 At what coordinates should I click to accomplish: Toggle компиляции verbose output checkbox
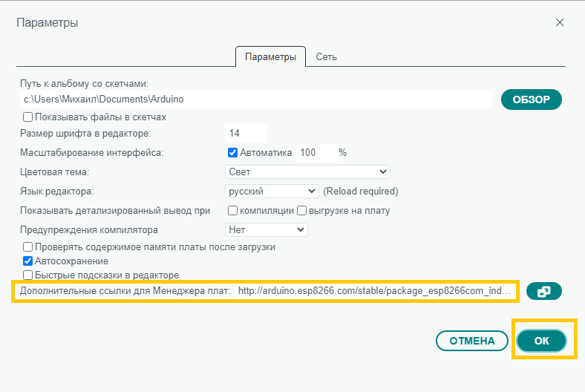tap(232, 210)
